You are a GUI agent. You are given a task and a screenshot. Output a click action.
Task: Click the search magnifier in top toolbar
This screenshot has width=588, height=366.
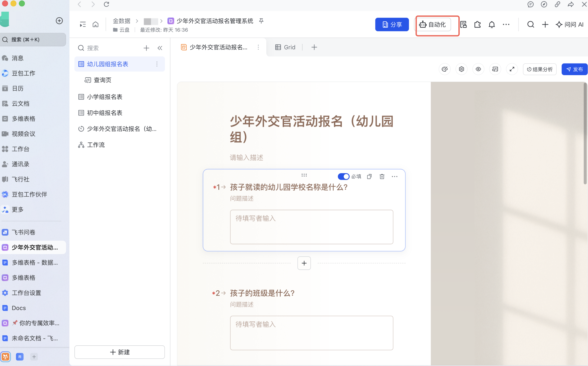(531, 24)
